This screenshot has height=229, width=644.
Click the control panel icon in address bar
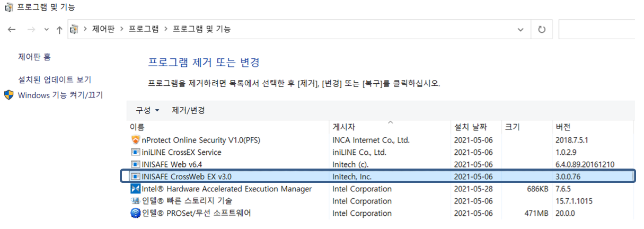[x=75, y=29]
